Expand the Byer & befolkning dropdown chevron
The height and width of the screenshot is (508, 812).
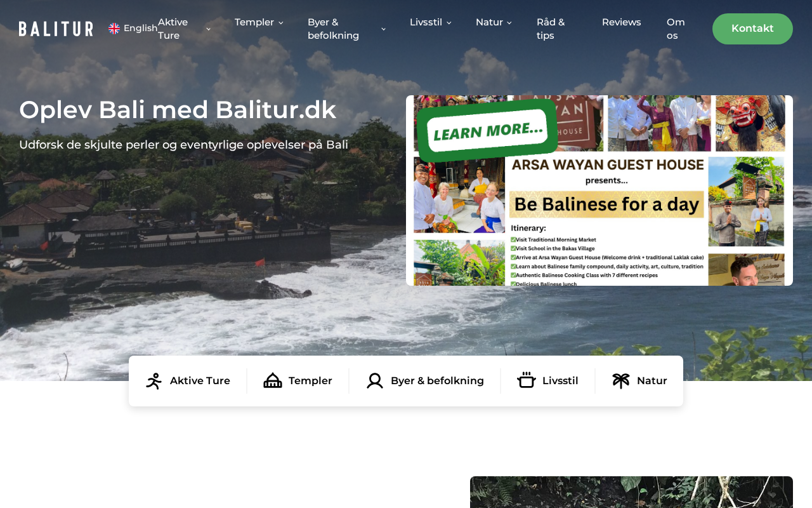coord(383,29)
